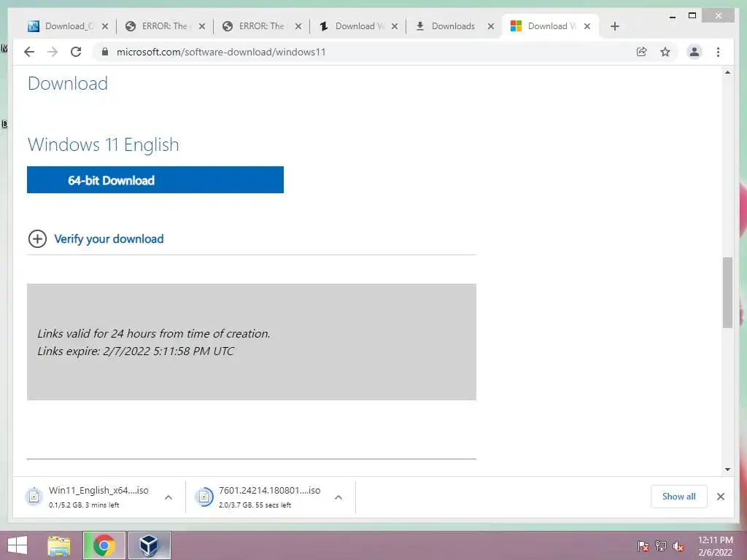Click 7601 iso progress icon in download bar
The height and width of the screenshot is (560, 747).
click(x=204, y=497)
